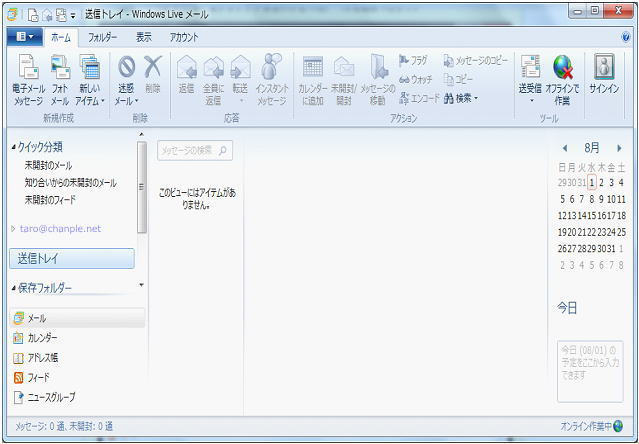Select 知り合いからの未開封のメール
Viewport: 639px width, 444px height.
point(71,182)
